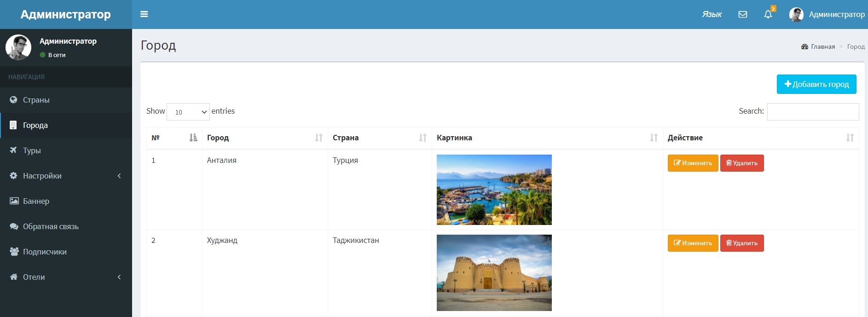Toggle sorting on the Страна column
Image resolution: width=868 pixels, height=317 pixels.
379,138
